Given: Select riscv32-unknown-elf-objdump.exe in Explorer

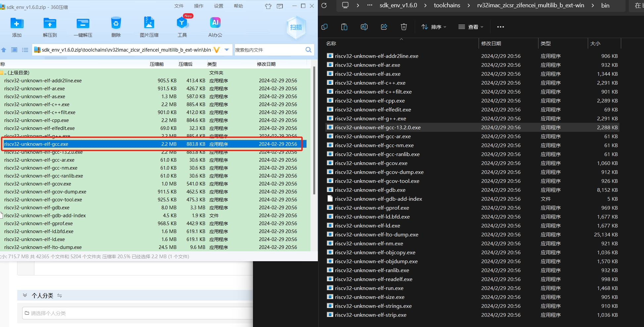Looking at the screenshot, I should [x=472, y=261].
